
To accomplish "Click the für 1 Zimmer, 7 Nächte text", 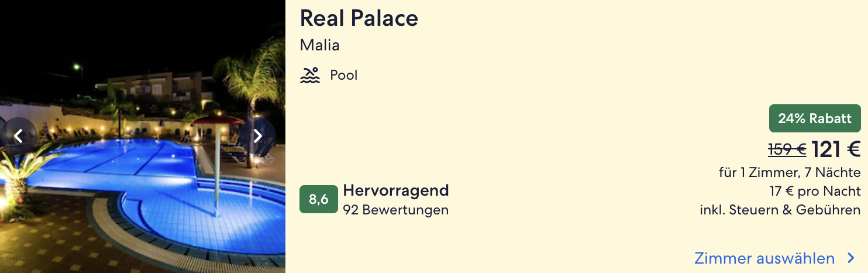I will click(790, 173).
